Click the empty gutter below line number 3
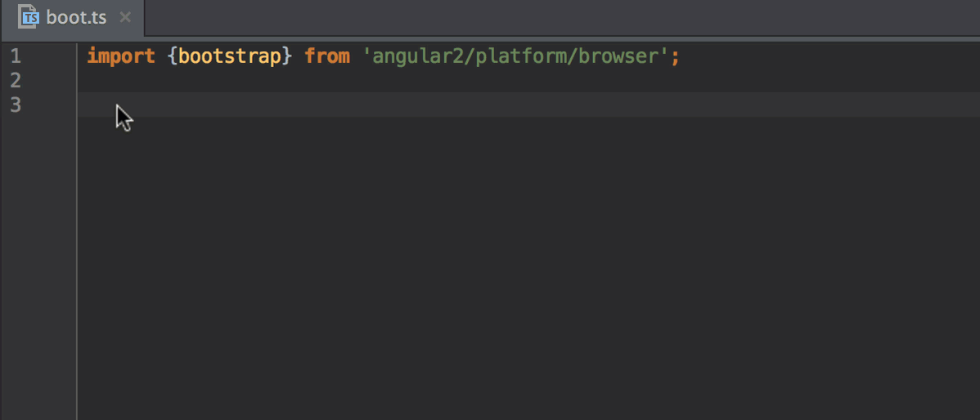980x420 pixels. [38, 268]
